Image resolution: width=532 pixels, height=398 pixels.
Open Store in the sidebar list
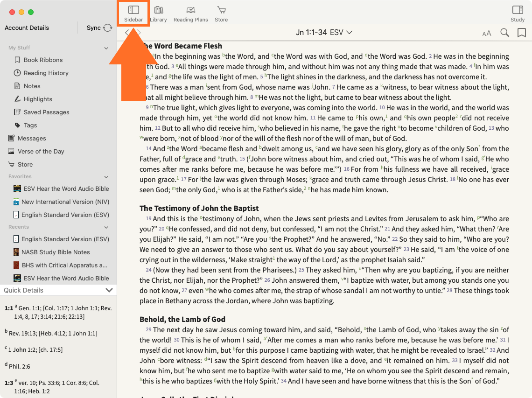[x=25, y=165]
